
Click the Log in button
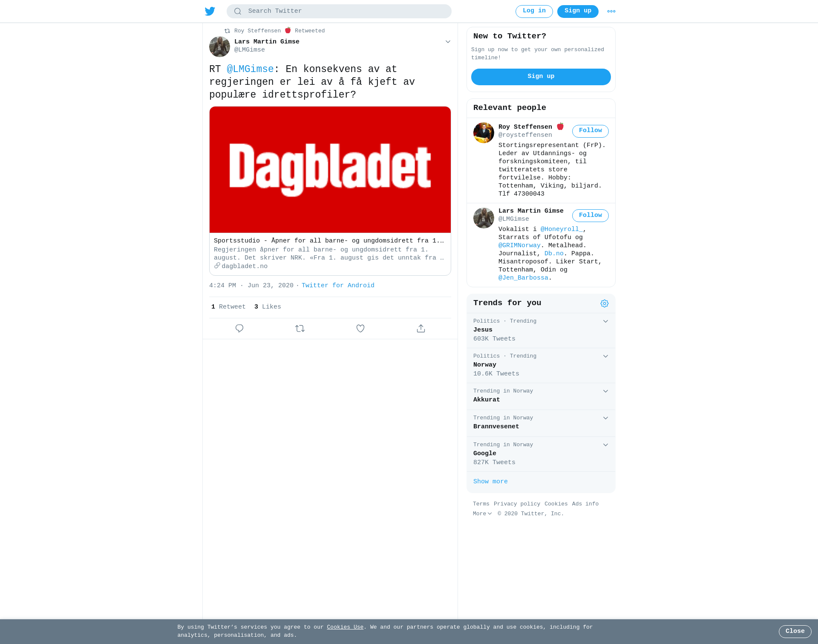534,12
